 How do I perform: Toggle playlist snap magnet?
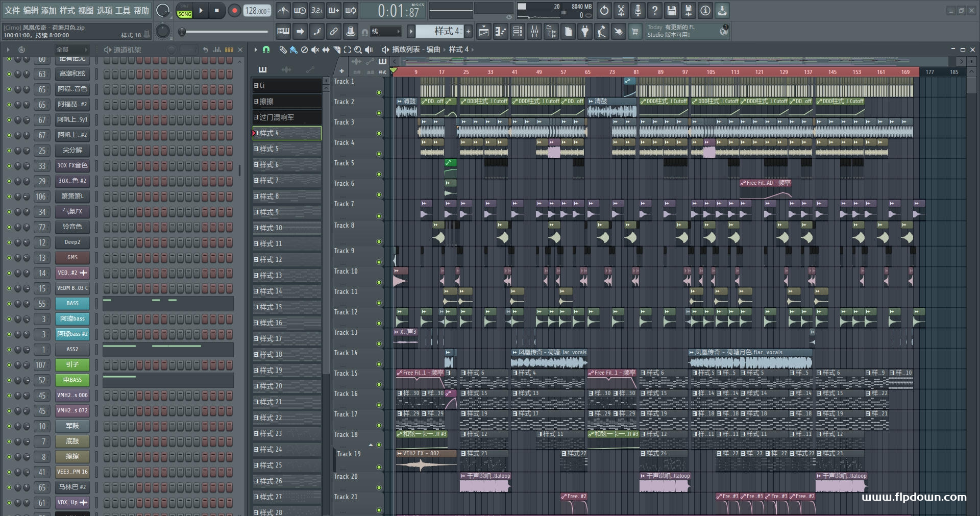[x=266, y=50]
